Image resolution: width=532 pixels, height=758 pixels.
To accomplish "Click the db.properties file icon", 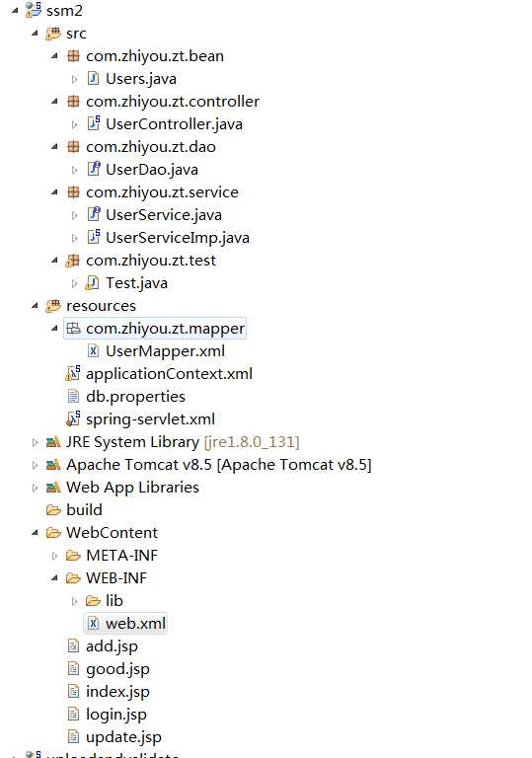I will [x=73, y=397].
